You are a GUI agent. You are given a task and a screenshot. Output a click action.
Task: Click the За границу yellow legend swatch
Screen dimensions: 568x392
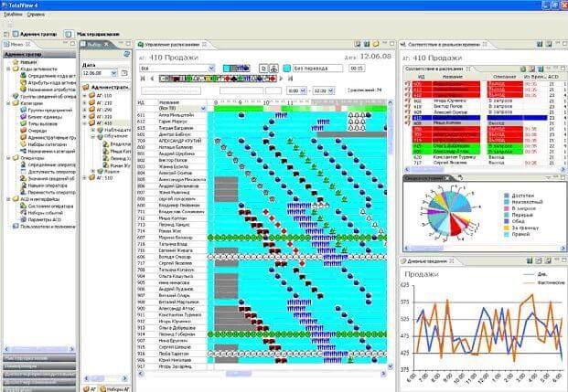pyautogui.click(x=507, y=228)
